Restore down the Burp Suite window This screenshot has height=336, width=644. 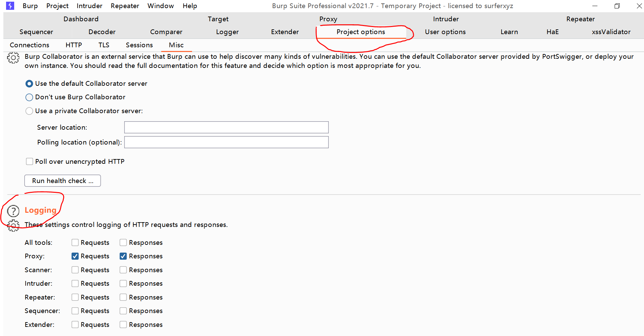click(617, 6)
